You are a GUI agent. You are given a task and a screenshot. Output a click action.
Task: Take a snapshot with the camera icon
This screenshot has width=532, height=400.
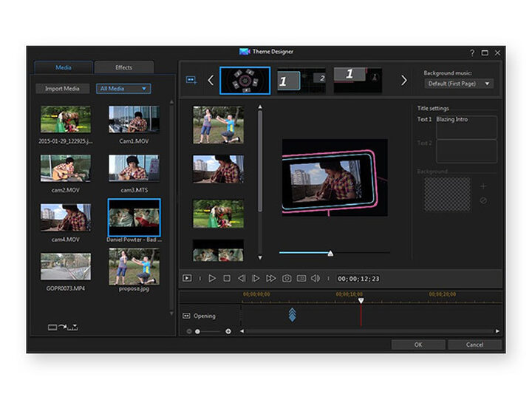(287, 278)
